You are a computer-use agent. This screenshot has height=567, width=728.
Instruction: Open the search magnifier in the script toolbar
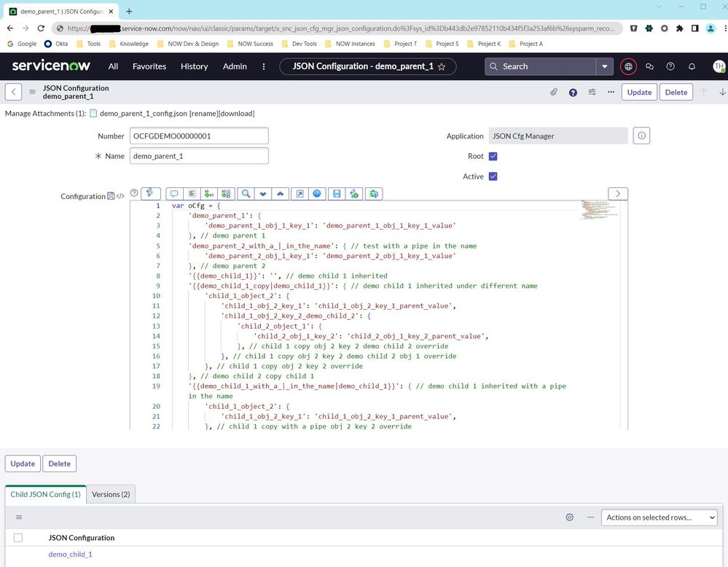click(x=246, y=193)
